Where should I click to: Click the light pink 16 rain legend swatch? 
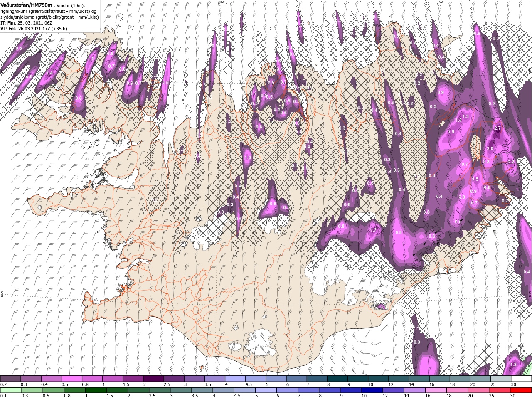coord(436,390)
